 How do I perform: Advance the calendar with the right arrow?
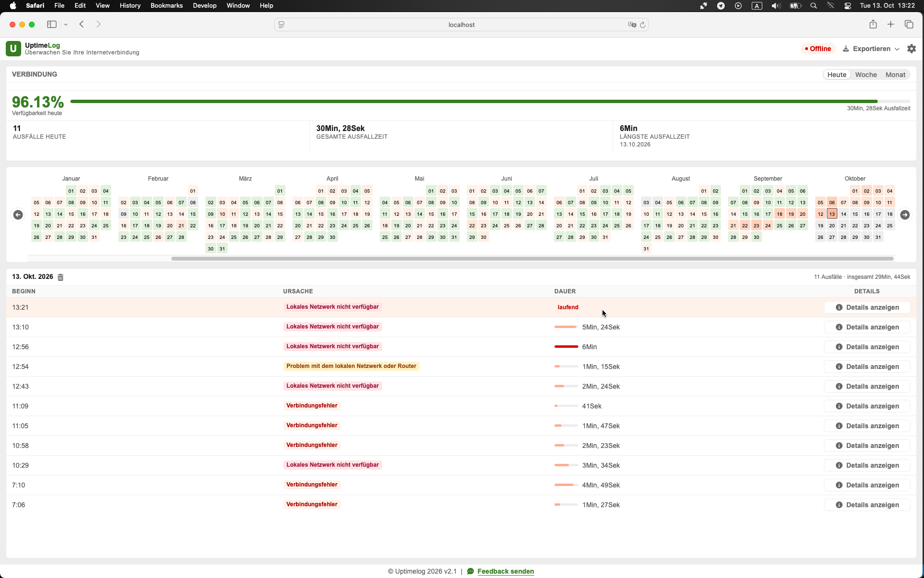(905, 215)
